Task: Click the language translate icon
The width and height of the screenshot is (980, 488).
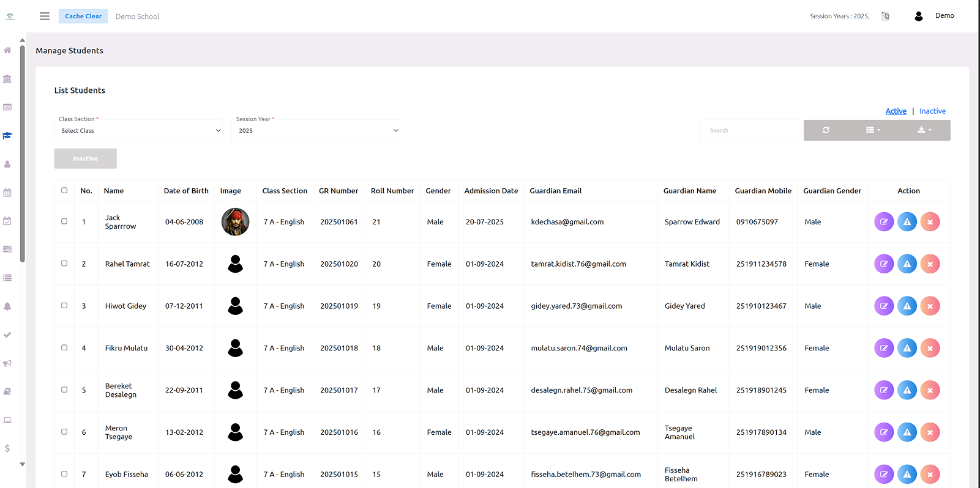Action: 885,17
